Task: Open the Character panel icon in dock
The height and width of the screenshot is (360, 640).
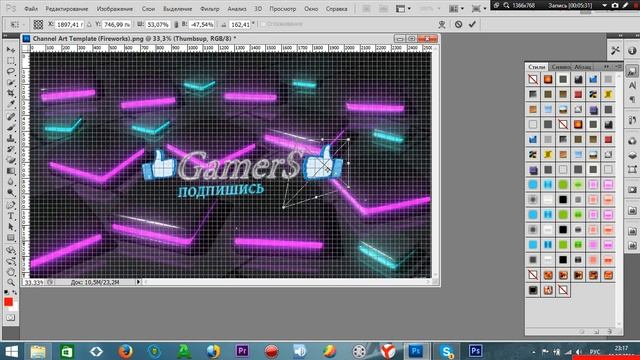Action: (632, 85)
